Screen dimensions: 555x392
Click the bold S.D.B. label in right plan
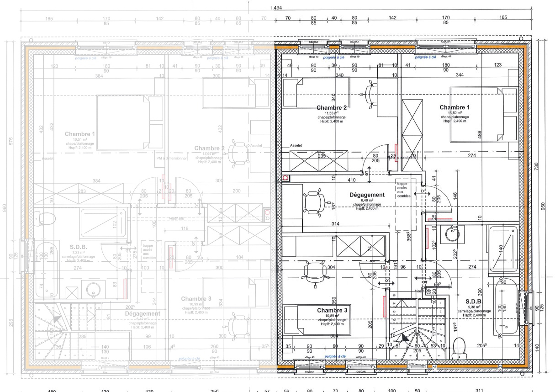474,302
